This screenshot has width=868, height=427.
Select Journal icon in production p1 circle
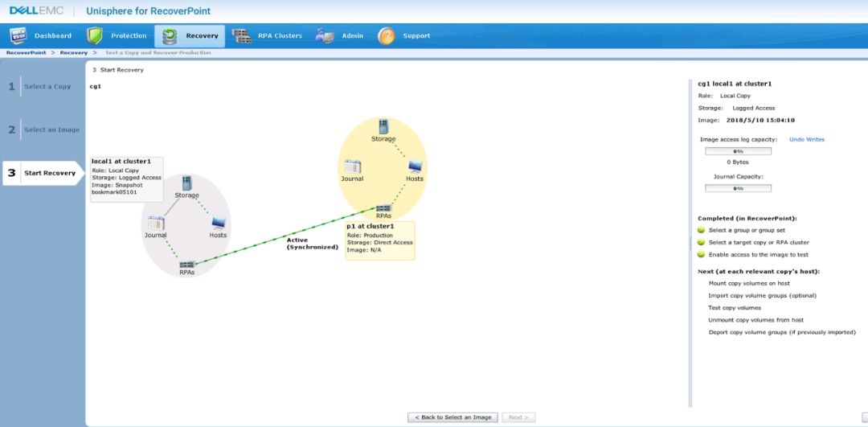[352, 166]
